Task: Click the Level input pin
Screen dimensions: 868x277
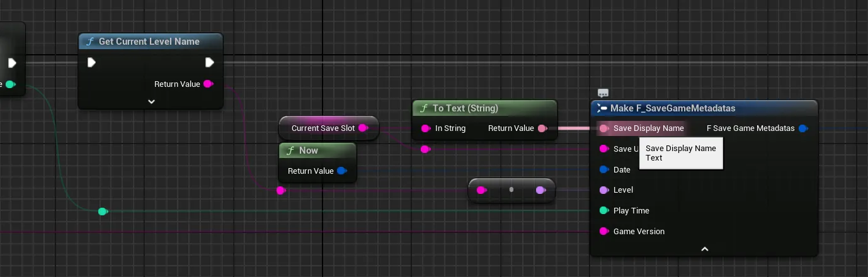Action: click(603, 189)
